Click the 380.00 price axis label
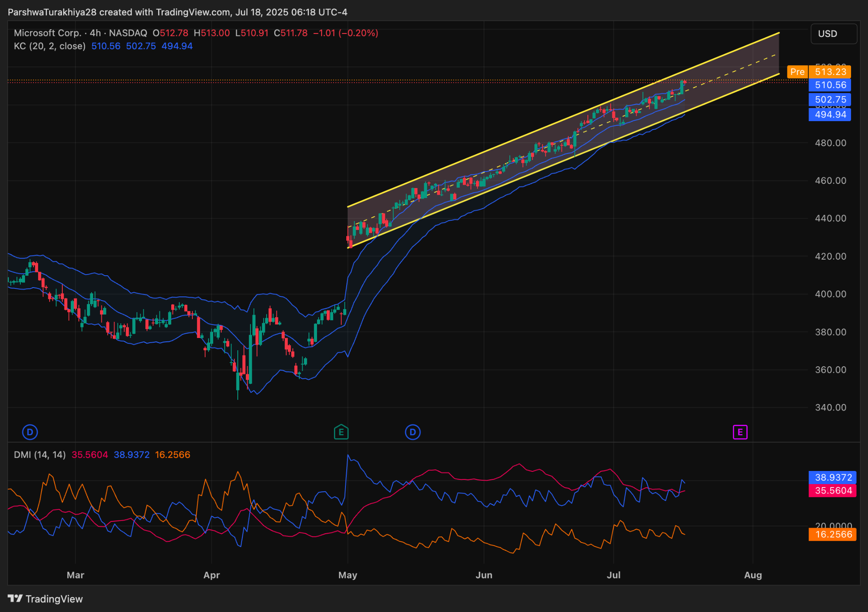 (830, 332)
